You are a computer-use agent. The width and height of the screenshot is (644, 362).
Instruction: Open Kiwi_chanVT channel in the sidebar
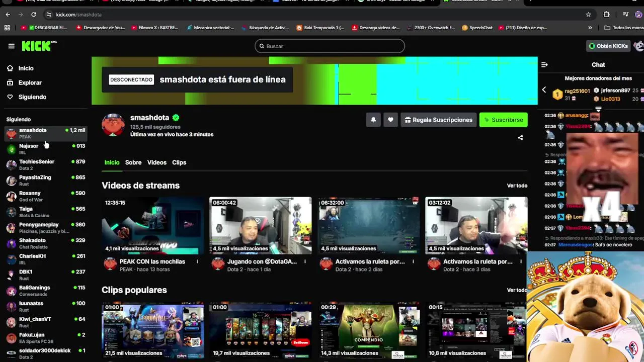[x=45, y=322]
